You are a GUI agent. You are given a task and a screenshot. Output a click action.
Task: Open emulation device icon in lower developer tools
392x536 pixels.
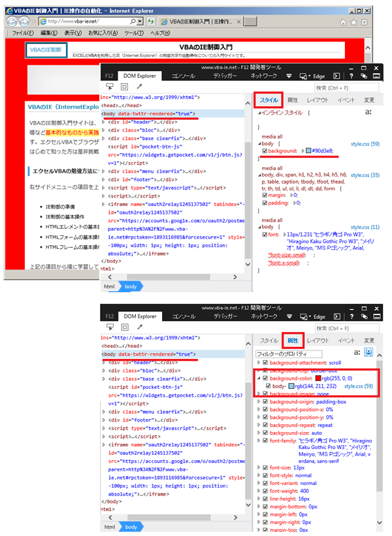click(x=304, y=316)
